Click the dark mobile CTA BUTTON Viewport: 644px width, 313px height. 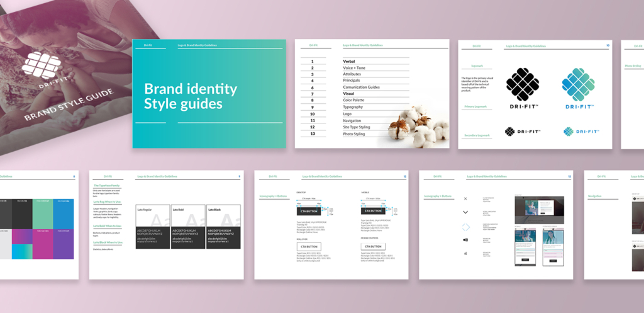tap(373, 211)
